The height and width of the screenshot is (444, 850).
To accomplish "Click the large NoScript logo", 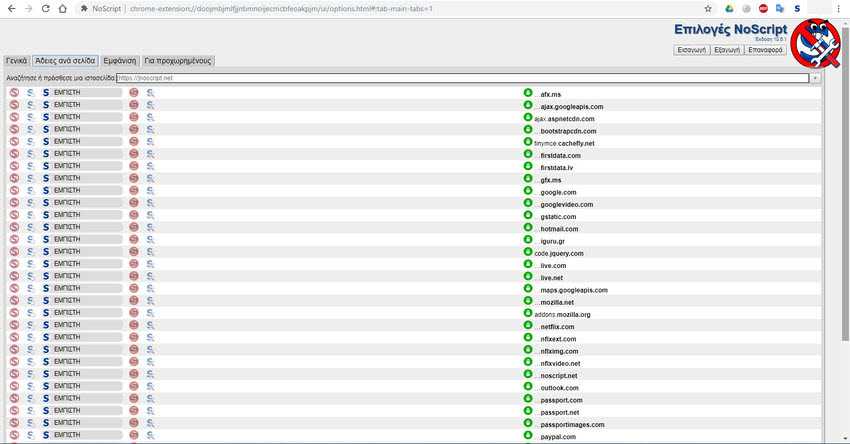I will pos(815,43).
